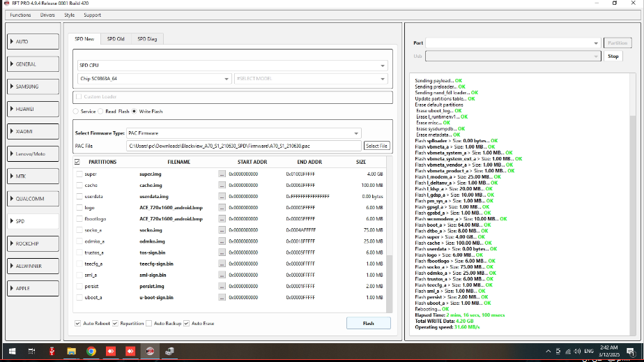The height and width of the screenshot is (362, 644).
Task: Launch Google Chrome from taskbar
Action: click(x=91, y=352)
